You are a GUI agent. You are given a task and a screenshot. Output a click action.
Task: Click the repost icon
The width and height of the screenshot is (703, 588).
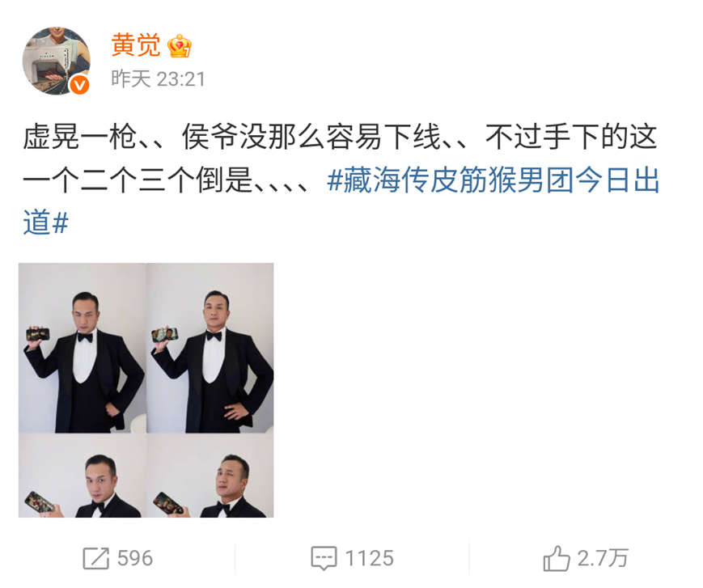pos(96,558)
